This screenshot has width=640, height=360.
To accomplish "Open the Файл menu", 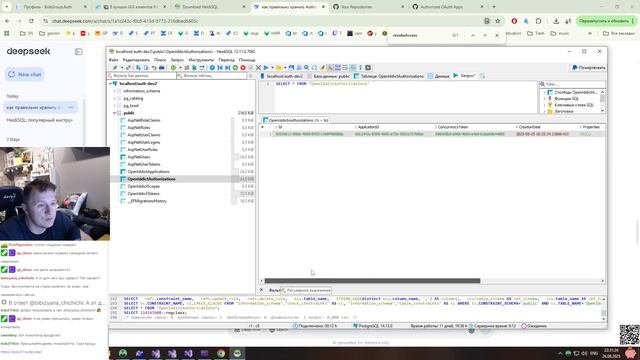I will (114, 60).
